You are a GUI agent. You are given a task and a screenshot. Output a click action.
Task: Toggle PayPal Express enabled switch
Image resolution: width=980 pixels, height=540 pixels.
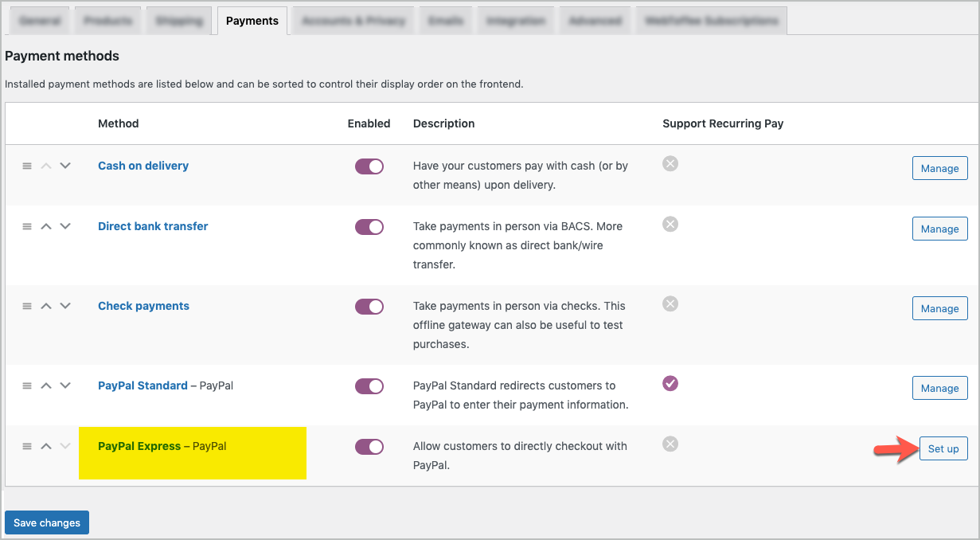click(x=369, y=447)
